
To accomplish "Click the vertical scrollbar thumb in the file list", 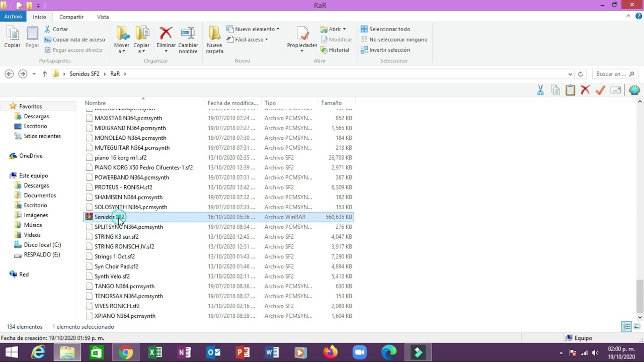I will click(x=639, y=296).
